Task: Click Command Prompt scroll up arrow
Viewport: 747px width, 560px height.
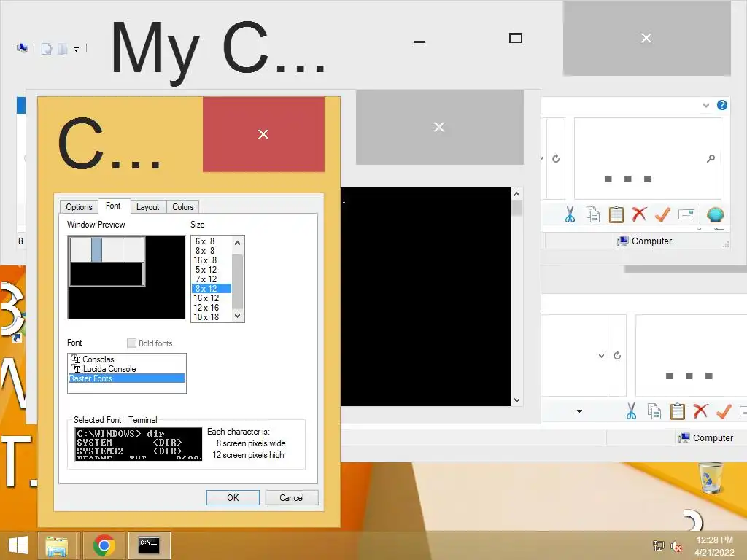Action: (x=516, y=194)
